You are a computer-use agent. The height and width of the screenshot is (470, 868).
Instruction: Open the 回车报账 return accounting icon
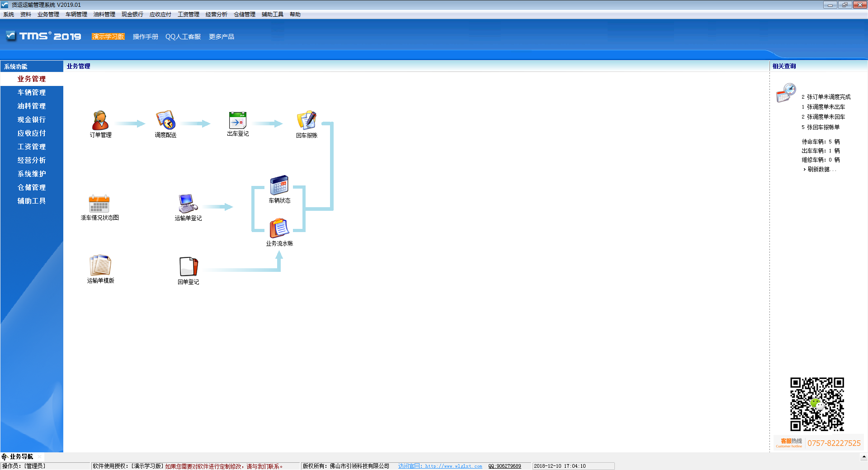click(307, 120)
